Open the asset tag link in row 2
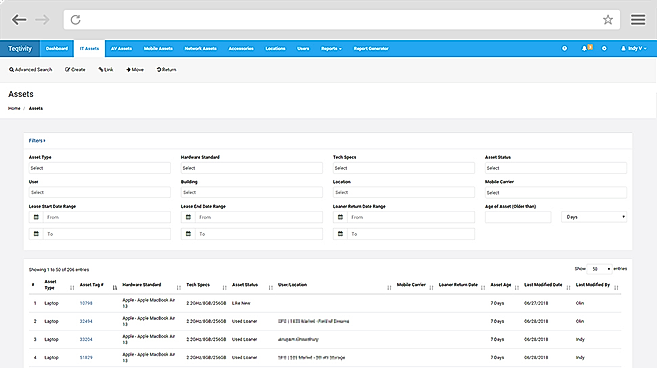 (86, 321)
